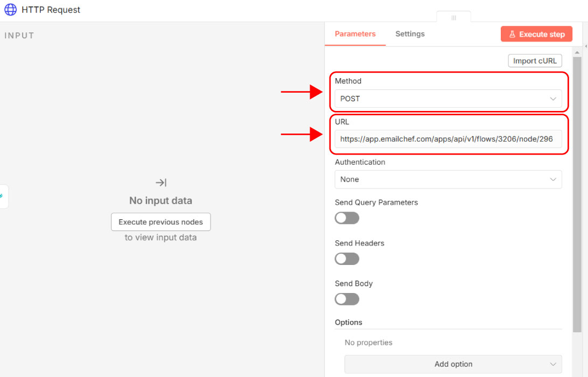Grab the panel drag handle at top
This screenshot has width=588, height=377.
tap(453, 18)
